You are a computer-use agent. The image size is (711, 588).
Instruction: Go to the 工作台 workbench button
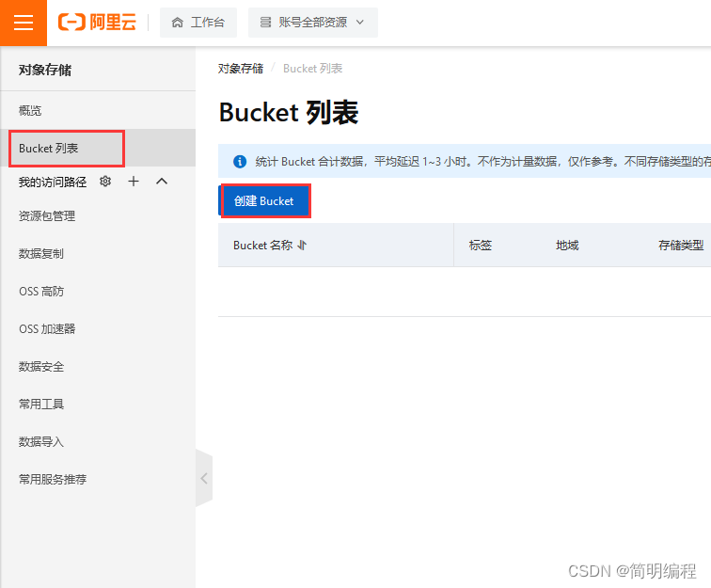pyautogui.click(x=198, y=23)
